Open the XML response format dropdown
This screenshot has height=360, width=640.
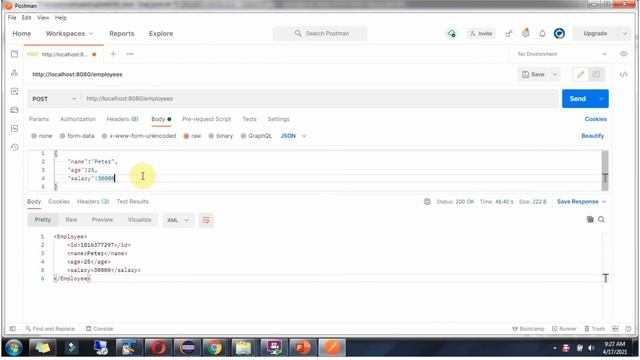coord(178,220)
